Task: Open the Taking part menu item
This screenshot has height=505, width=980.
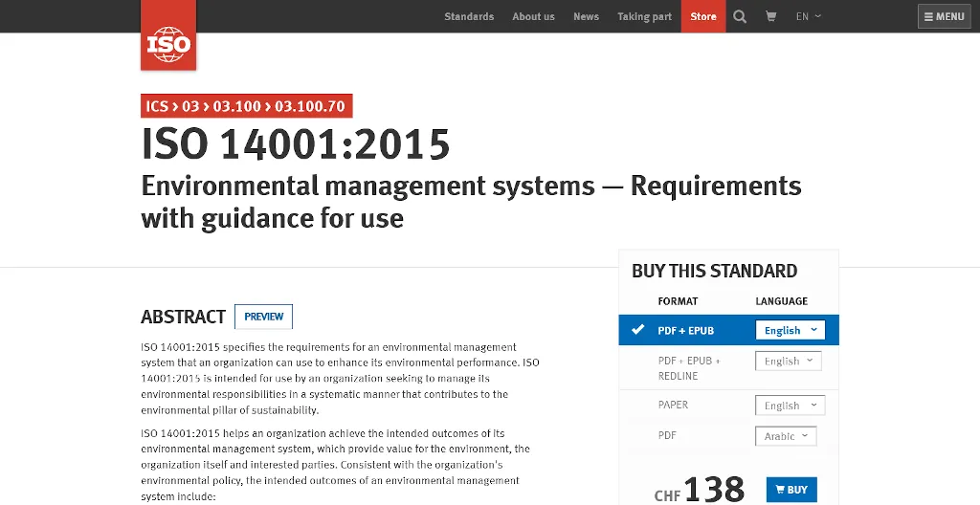Action: [644, 17]
